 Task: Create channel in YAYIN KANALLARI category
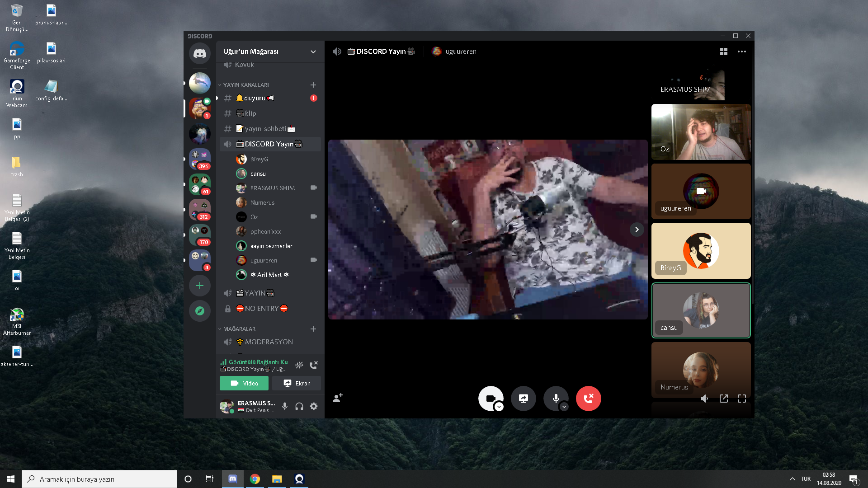[x=313, y=85]
